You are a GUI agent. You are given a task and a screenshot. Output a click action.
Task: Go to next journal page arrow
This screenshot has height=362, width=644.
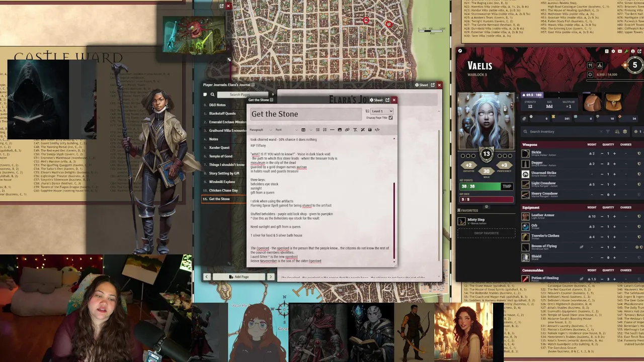271,277
